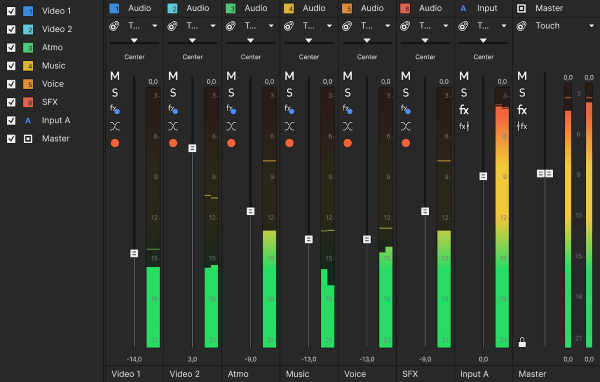Click the Input A icon in channel header
Screen dimensions: 600x382
pos(463,8)
